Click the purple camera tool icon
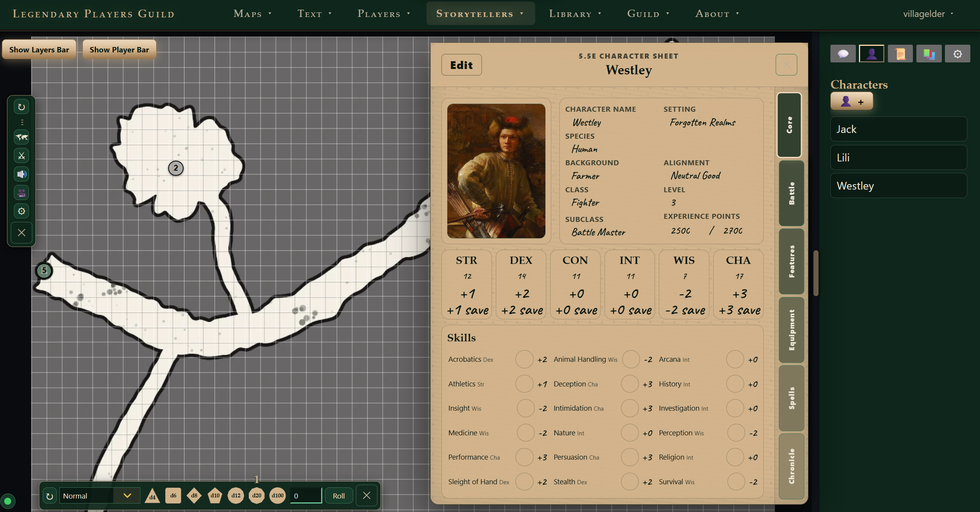This screenshot has height=512, width=980. 22,193
